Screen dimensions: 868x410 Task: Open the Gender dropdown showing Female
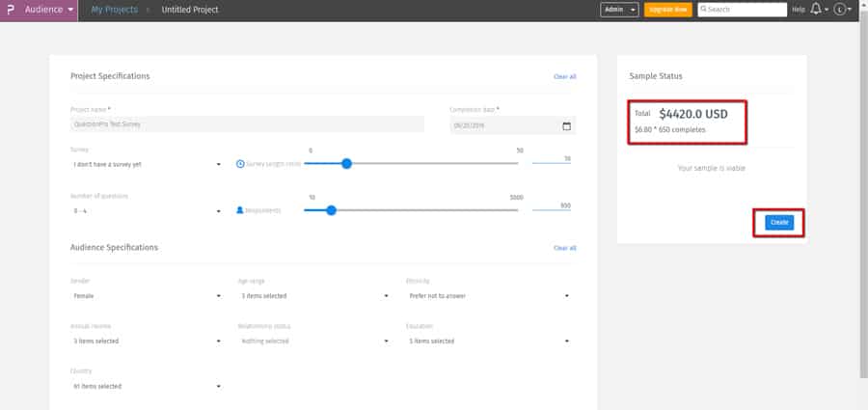pyautogui.click(x=147, y=296)
